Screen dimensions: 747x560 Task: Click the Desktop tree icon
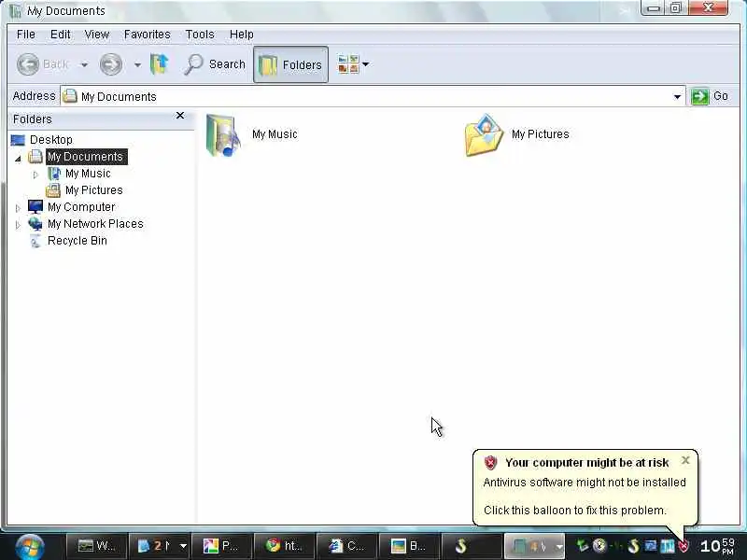click(18, 140)
